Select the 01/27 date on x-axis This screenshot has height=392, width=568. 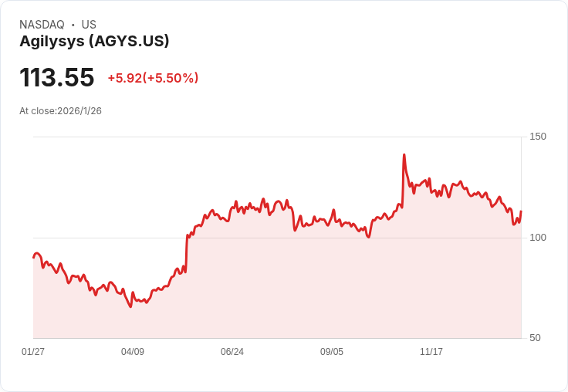[x=33, y=352]
